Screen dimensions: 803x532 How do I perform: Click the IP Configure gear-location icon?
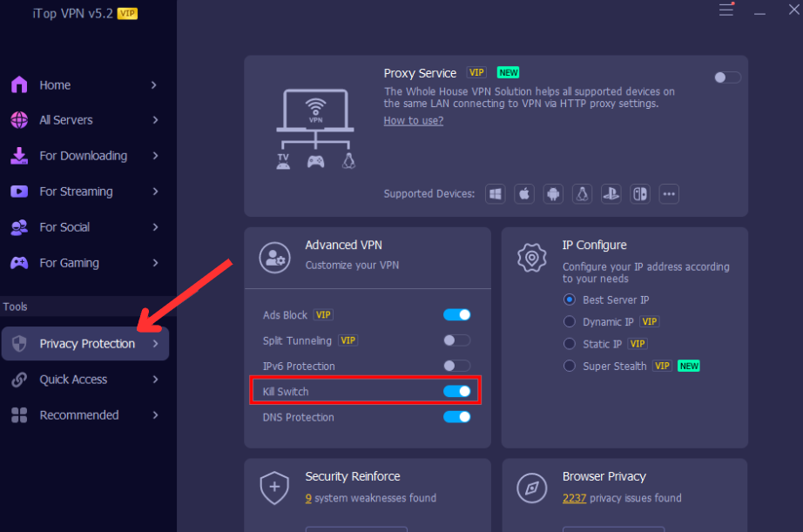pyautogui.click(x=532, y=258)
